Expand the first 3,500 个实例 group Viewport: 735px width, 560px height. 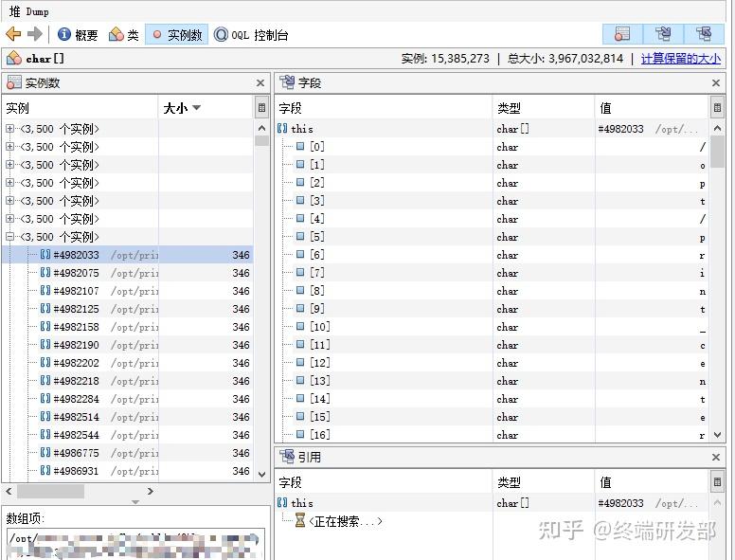pos(9,129)
